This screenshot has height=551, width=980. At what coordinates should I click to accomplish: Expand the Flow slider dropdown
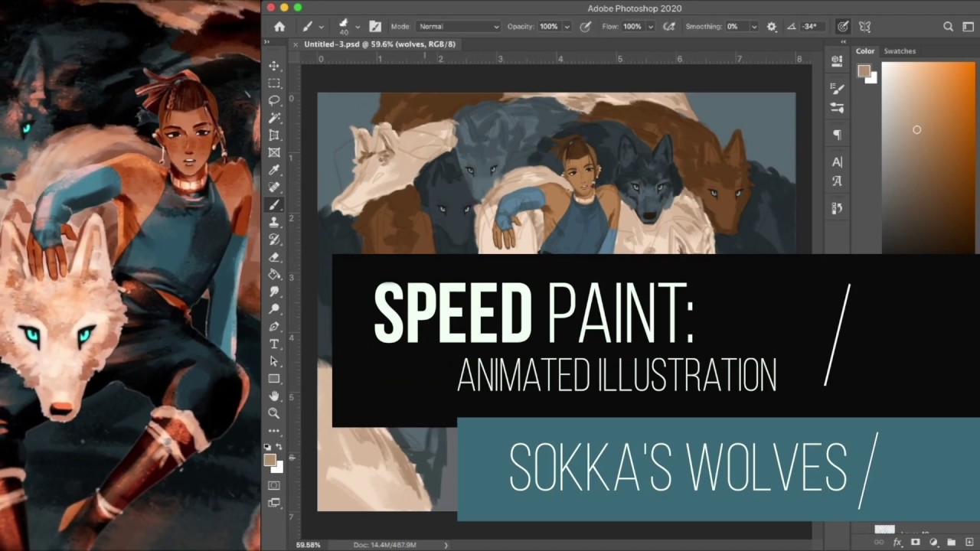point(651,26)
